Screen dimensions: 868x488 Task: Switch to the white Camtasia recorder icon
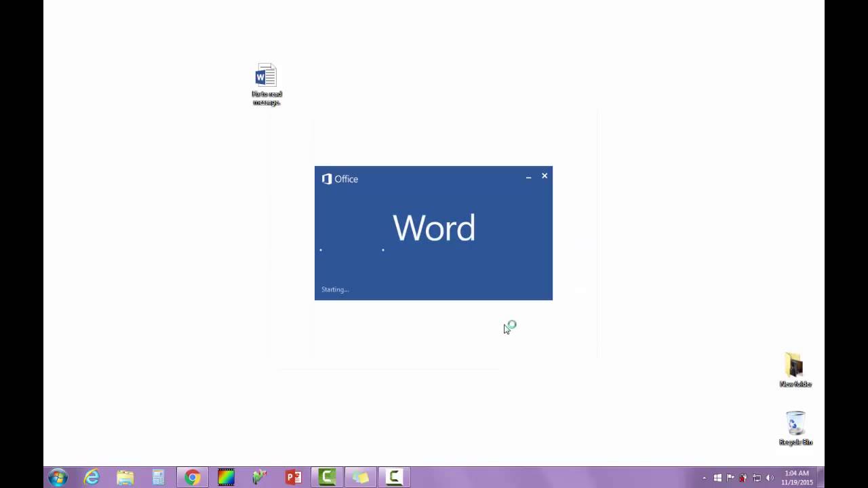(394, 478)
